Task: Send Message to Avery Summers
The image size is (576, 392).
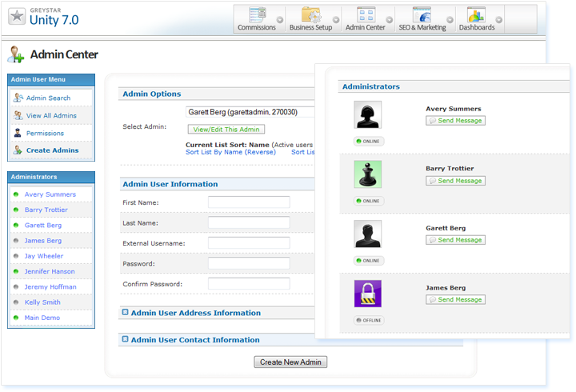Action: (455, 121)
